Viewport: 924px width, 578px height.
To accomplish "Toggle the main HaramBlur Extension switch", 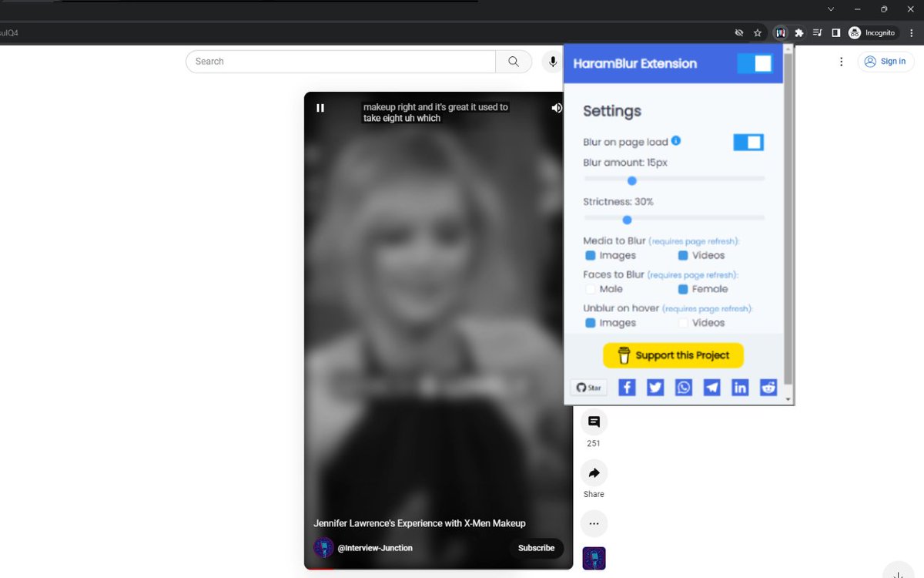I will pyautogui.click(x=754, y=63).
